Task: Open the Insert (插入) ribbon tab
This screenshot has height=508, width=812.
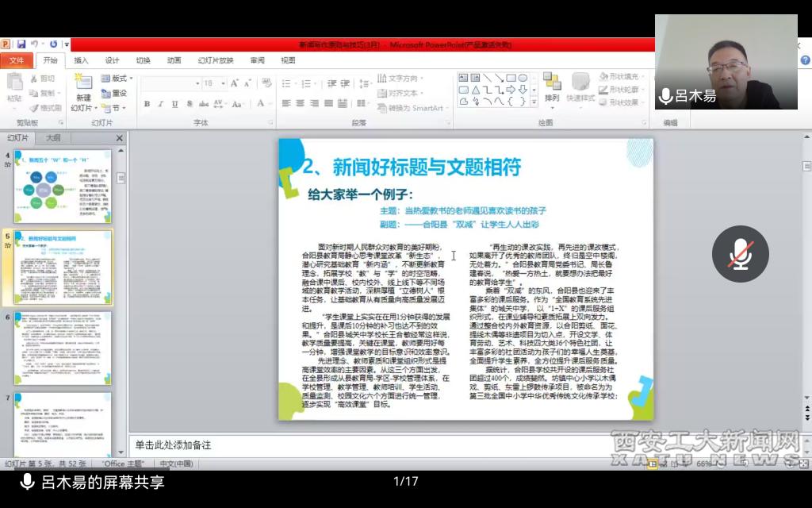Action: click(x=81, y=60)
